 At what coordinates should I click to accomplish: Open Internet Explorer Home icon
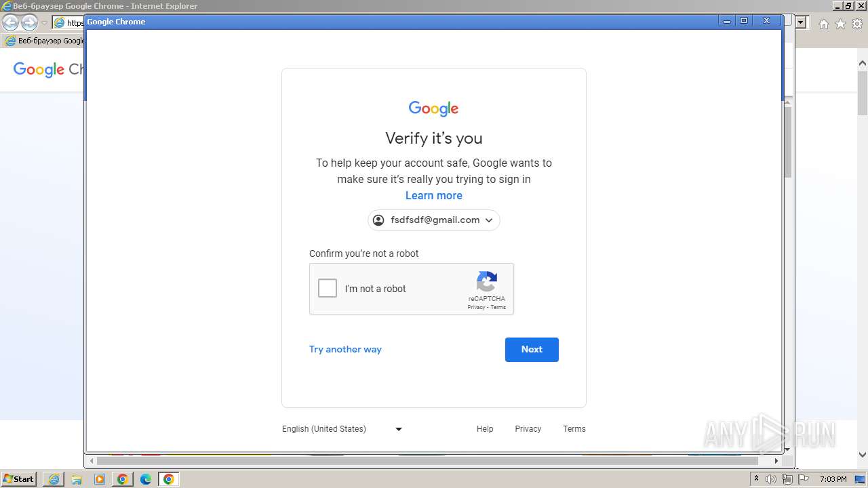click(x=823, y=24)
